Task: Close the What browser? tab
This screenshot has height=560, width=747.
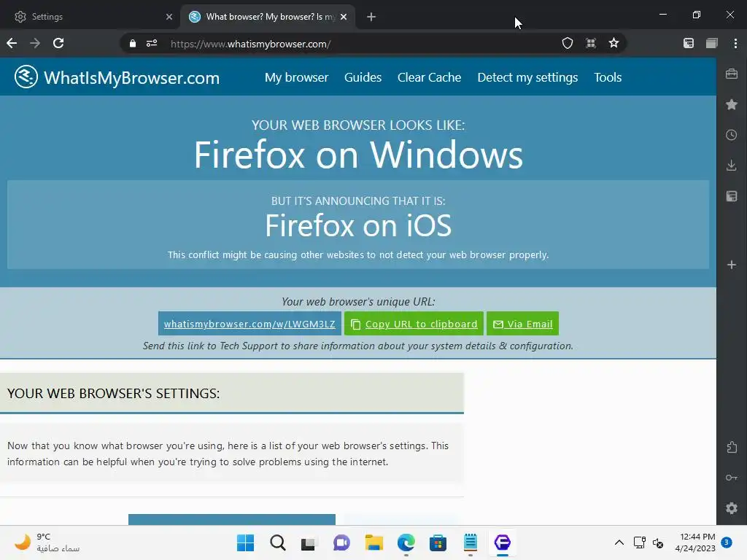Action: click(344, 17)
